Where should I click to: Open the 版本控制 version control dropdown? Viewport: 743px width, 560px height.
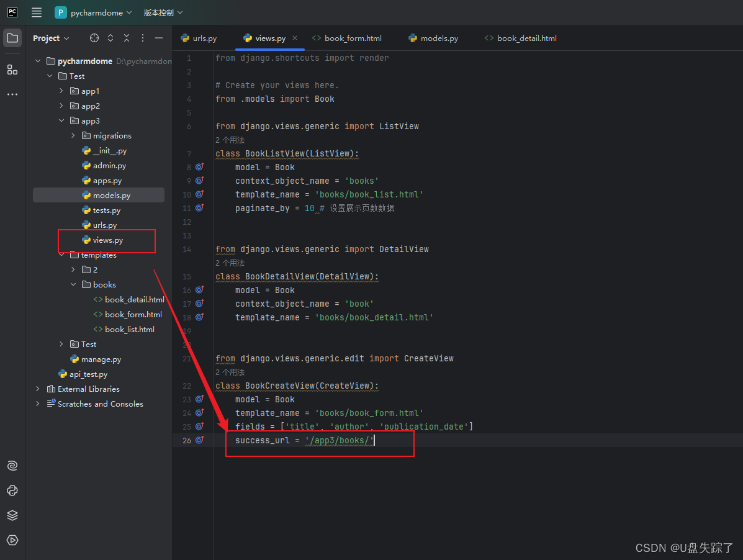pos(163,12)
